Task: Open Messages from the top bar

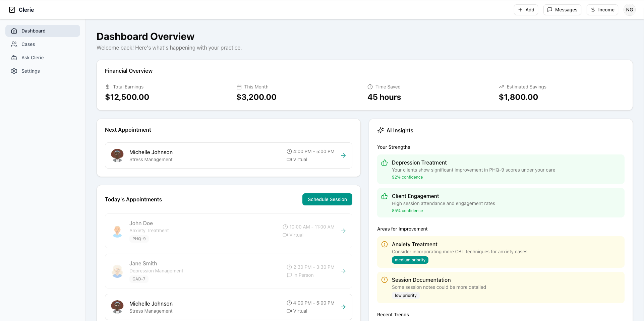Action: (562, 9)
